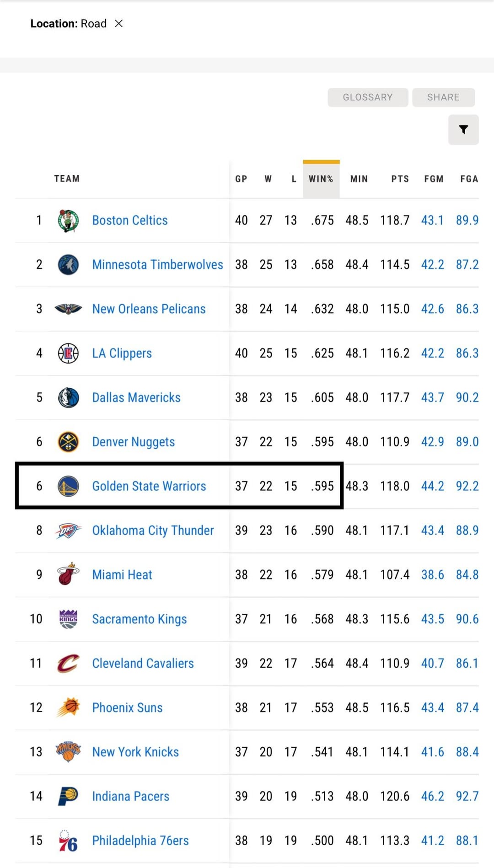Sort by GP column header
The image size is (494, 868).
[x=241, y=179]
